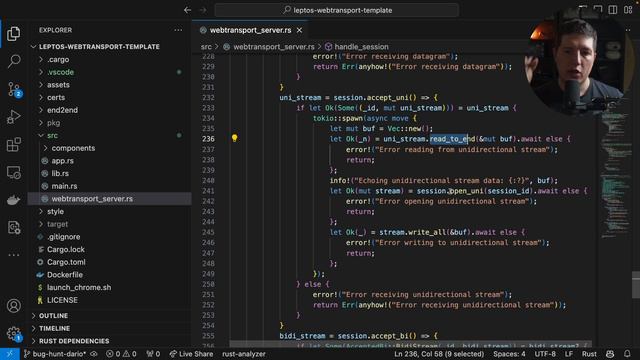Click command center search leptos-webtransport-template
640x360 pixels.
pyautogui.click(x=337, y=10)
